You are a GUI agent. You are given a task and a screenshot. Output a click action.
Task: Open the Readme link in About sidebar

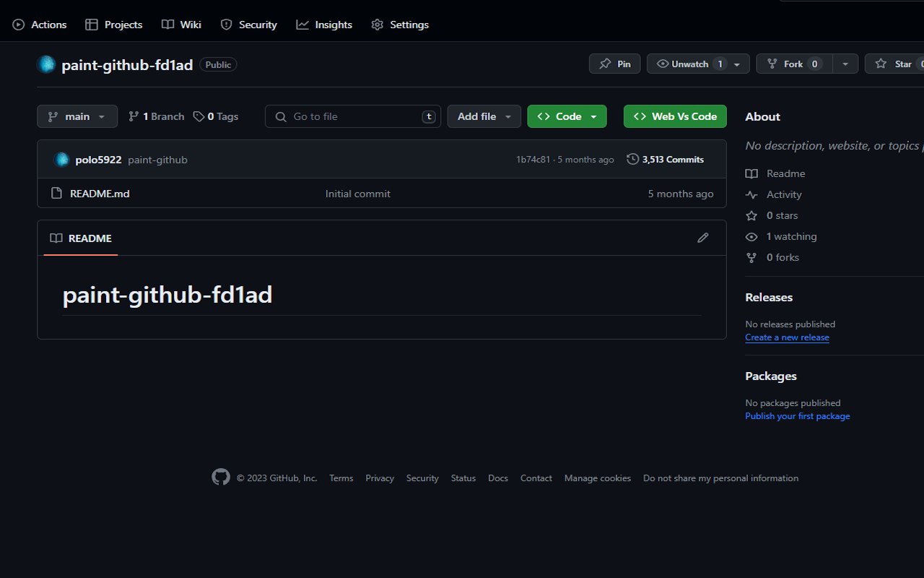pyautogui.click(x=776, y=173)
